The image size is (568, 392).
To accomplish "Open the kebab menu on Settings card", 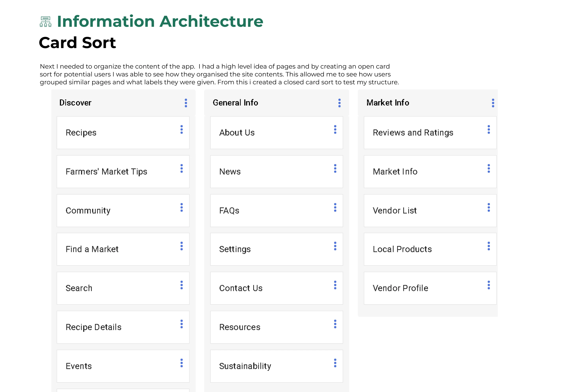I will click(335, 246).
